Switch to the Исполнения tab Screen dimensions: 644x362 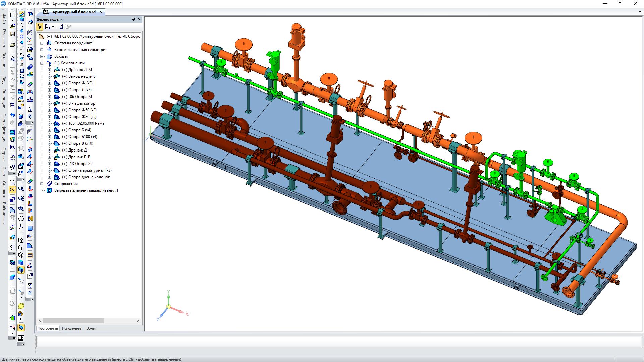[72, 328]
